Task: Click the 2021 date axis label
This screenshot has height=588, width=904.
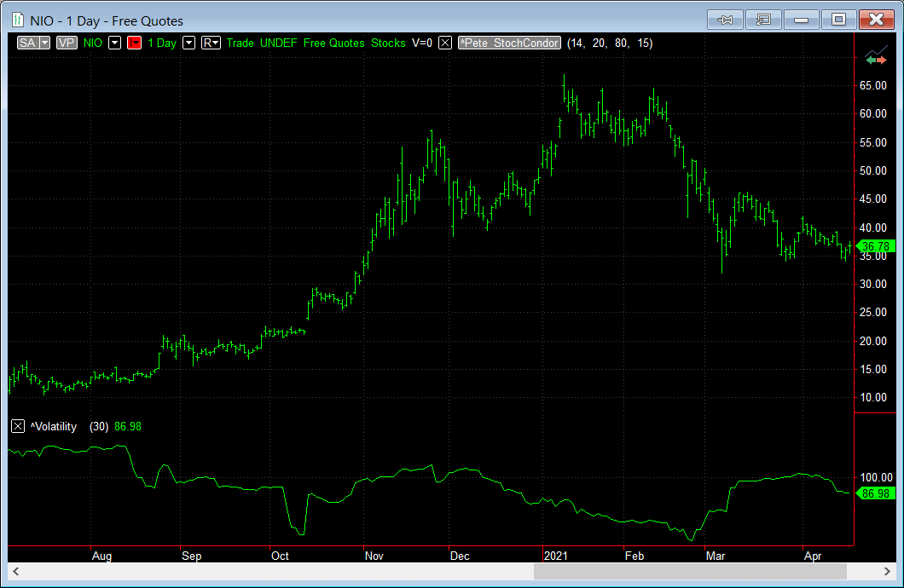Action: [556, 556]
